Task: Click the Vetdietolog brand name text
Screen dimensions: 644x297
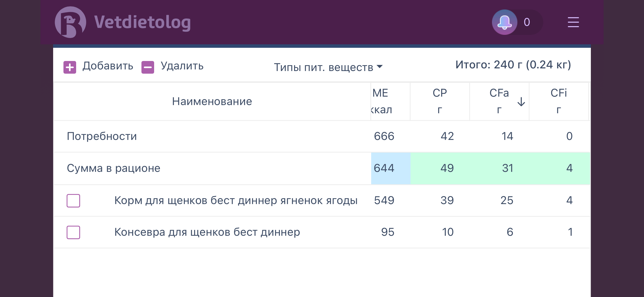Action: pyautogui.click(x=142, y=23)
